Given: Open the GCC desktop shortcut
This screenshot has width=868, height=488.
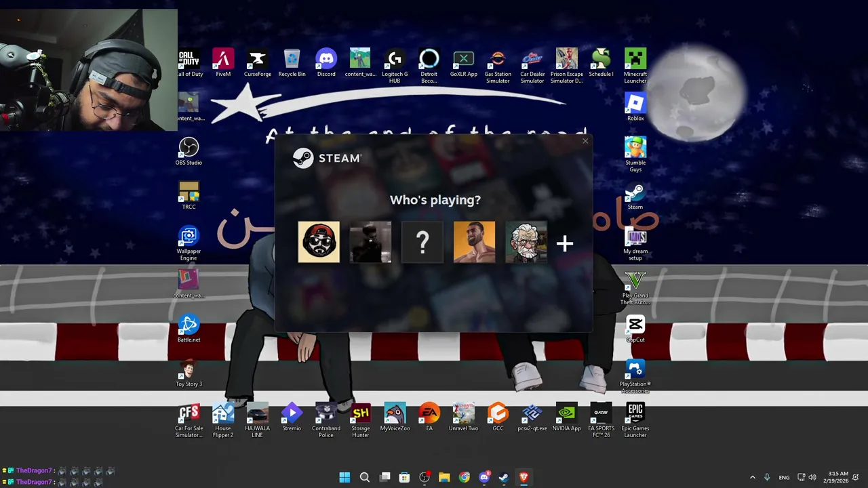Looking at the screenshot, I should (498, 418).
